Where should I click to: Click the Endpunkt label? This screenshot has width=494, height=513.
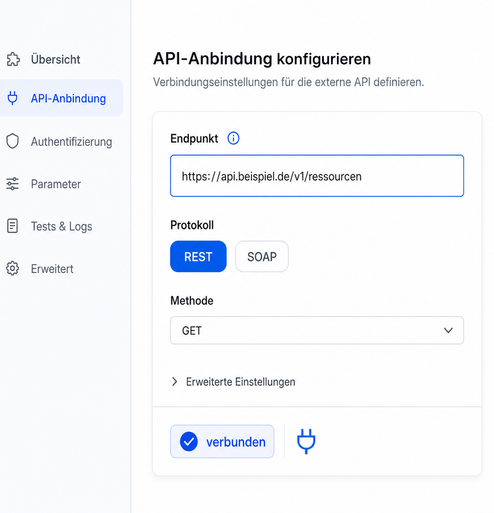194,138
